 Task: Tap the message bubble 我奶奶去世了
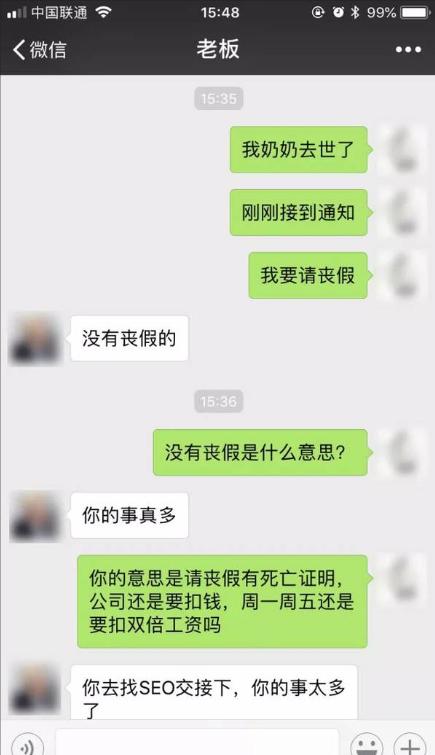(300, 150)
